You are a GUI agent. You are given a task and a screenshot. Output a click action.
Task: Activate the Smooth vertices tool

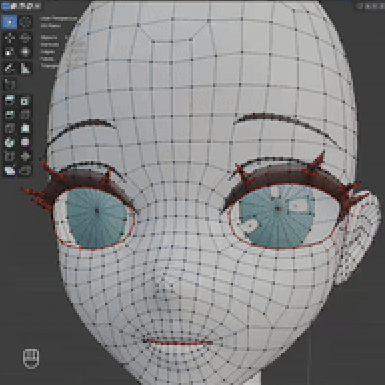pyautogui.click(x=25, y=142)
